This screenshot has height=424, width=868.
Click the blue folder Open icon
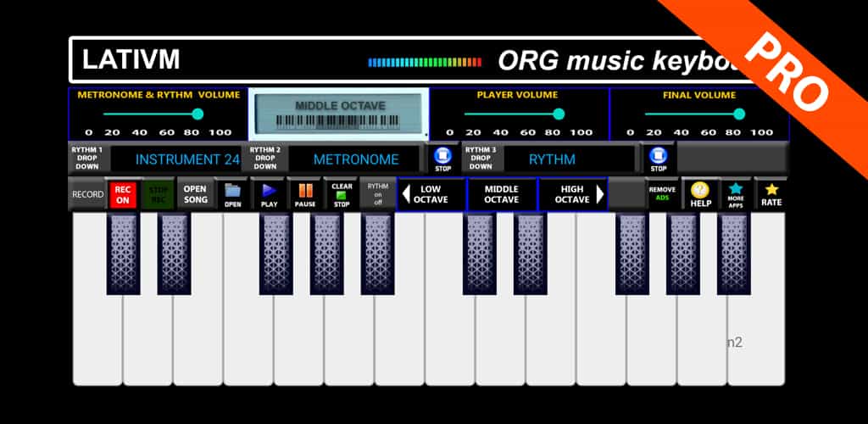[232, 193]
